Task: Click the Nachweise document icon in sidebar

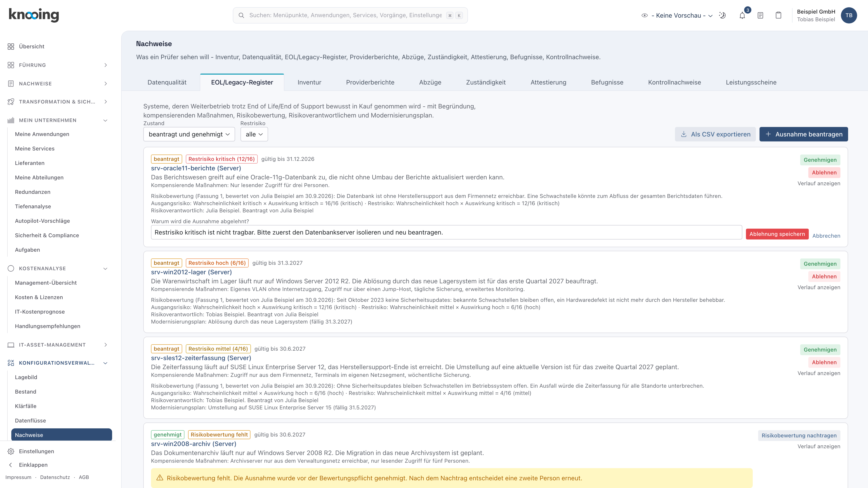Action: pyautogui.click(x=11, y=84)
